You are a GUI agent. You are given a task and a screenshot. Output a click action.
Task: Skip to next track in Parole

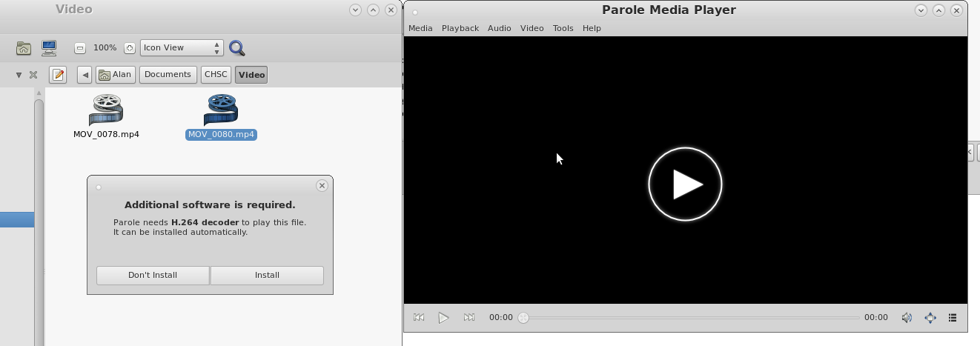[x=469, y=318]
